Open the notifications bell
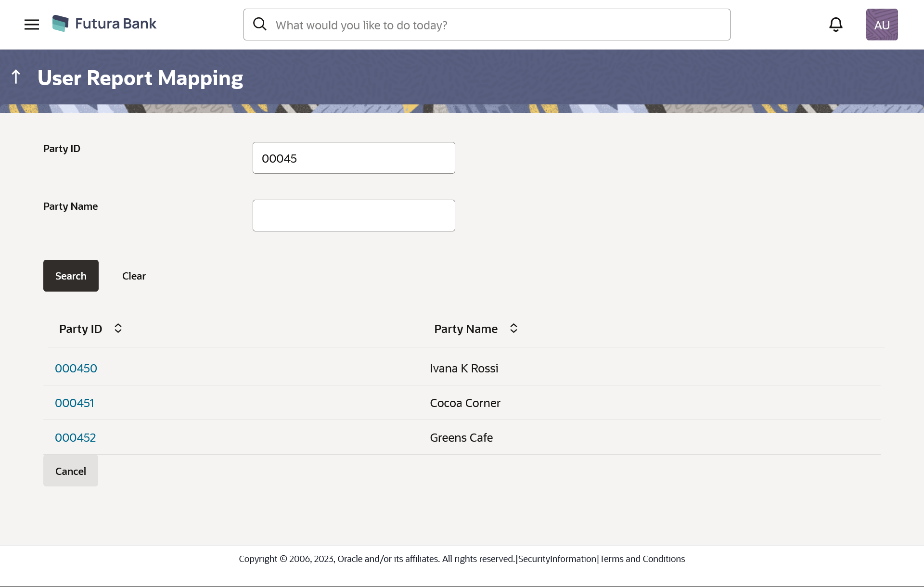Image resolution: width=924 pixels, height=587 pixels. click(836, 25)
